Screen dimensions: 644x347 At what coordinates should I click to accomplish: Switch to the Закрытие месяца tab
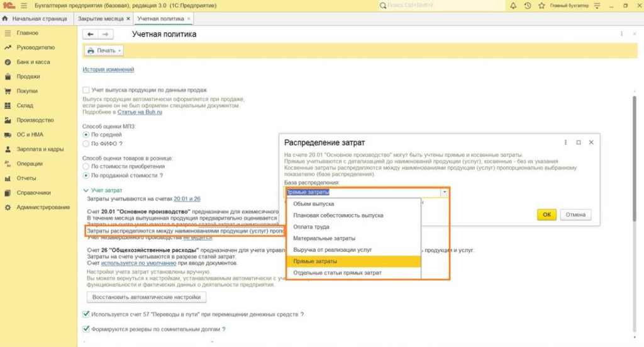click(100, 19)
